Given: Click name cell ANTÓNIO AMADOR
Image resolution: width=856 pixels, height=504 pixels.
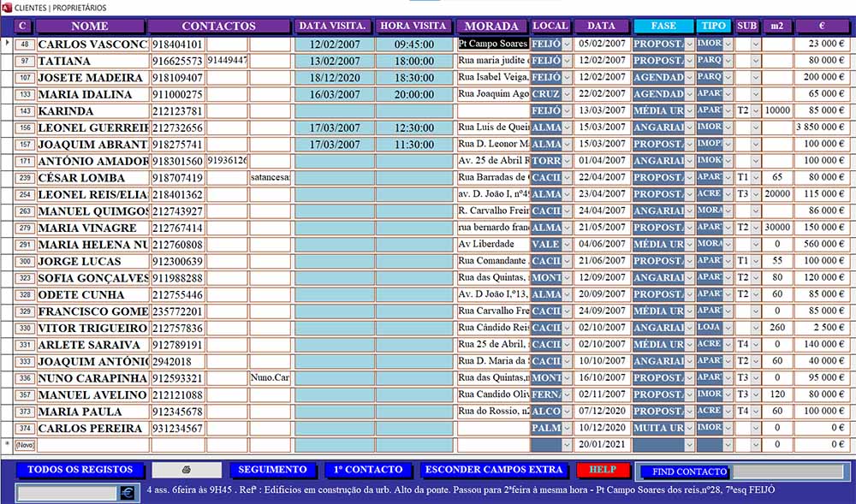Looking at the screenshot, I should pyautogui.click(x=92, y=161).
